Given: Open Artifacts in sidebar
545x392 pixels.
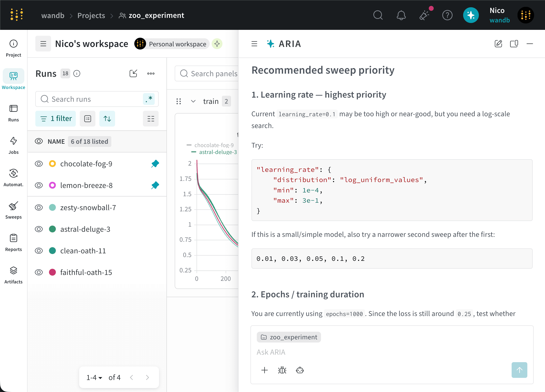Looking at the screenshot, I should point(14,275).
